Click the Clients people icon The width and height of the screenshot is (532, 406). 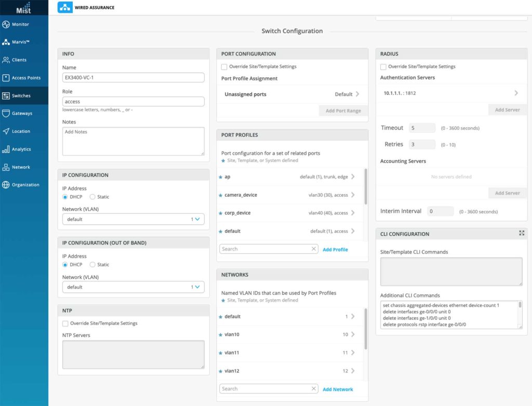6,60
